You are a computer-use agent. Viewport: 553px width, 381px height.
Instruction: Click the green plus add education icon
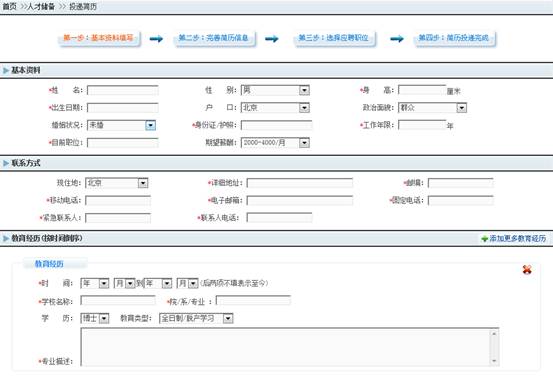485,239
